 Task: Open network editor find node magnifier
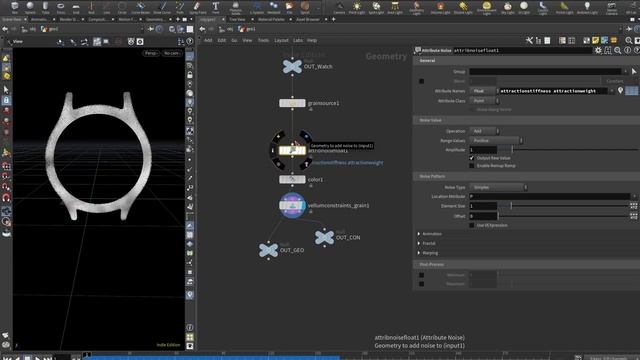pyautogui.click(x=629, y=40)
